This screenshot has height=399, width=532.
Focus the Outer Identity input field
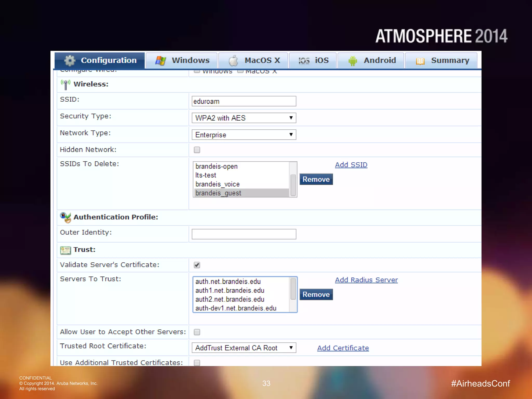(x=244, y=234)
